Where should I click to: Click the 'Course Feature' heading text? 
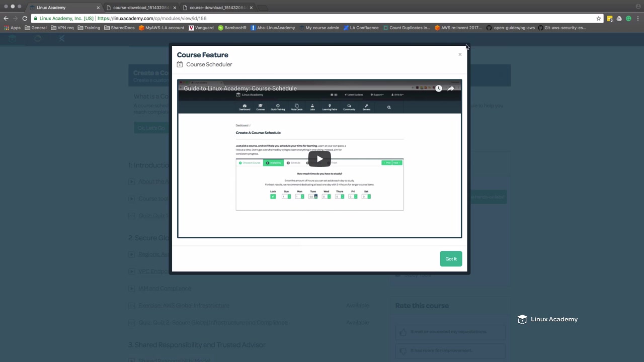click(x=202, y=55)
